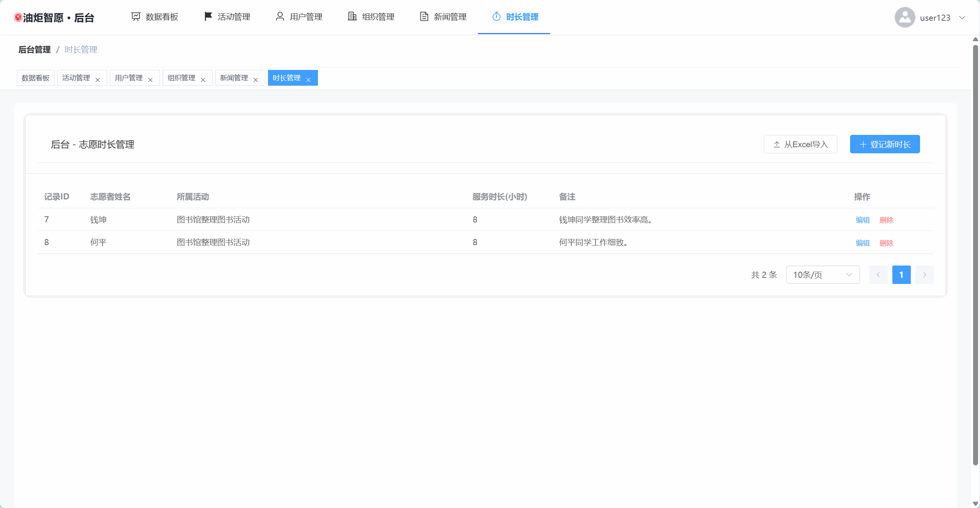Click 从Excel导入 import button

[x=800, y=144]
